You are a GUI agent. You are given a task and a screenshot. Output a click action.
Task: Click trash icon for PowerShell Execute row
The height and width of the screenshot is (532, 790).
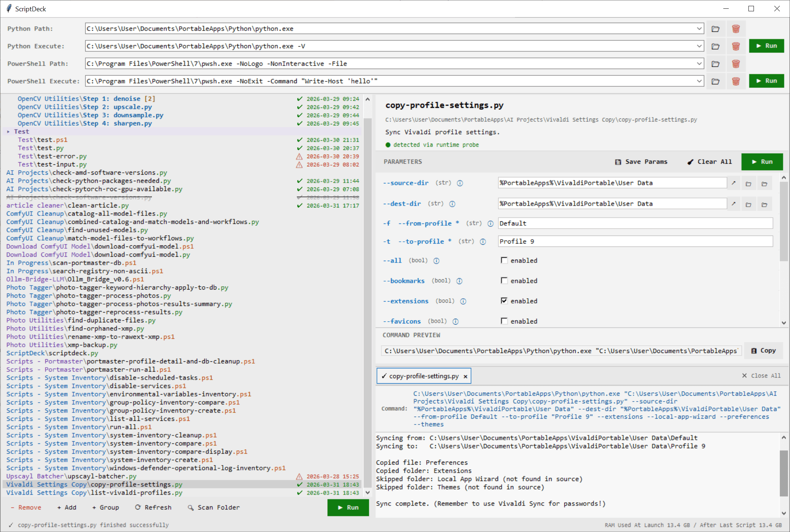pyautogui.click(x=736, y=81)
